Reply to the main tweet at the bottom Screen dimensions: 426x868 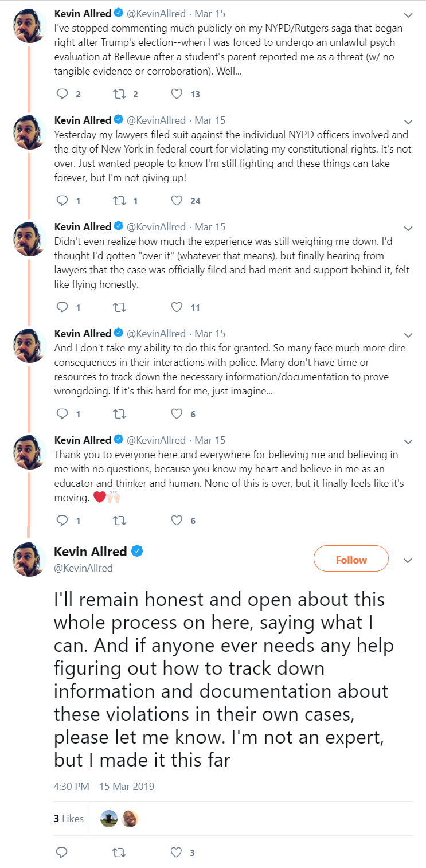click(62, 852)
